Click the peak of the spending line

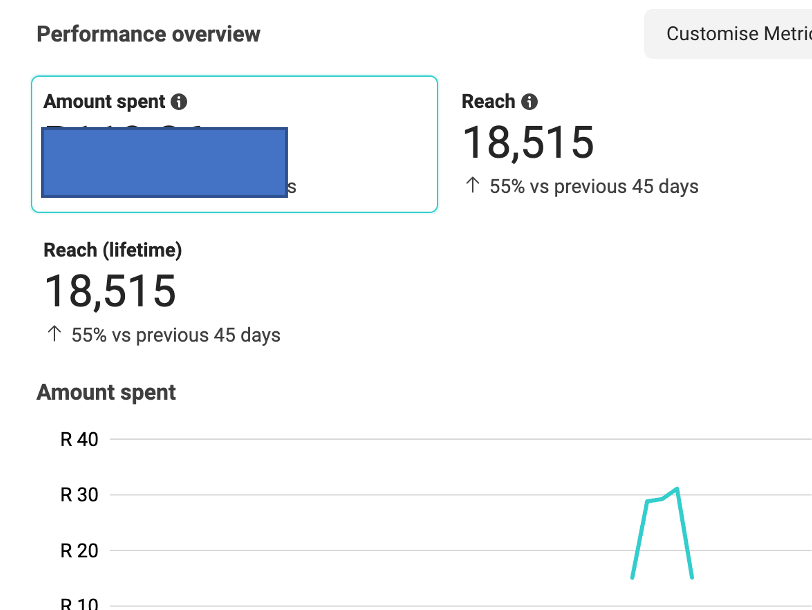click(x=677, y=488)
